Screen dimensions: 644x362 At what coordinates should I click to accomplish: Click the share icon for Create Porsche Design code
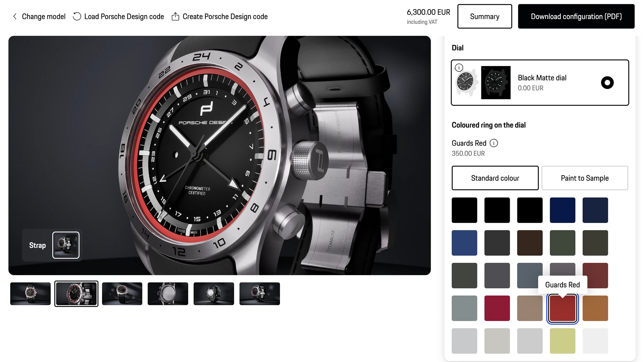175,17
